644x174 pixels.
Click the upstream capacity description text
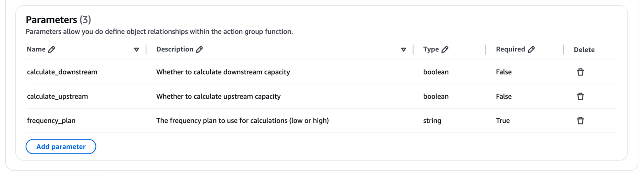[218, 96]
